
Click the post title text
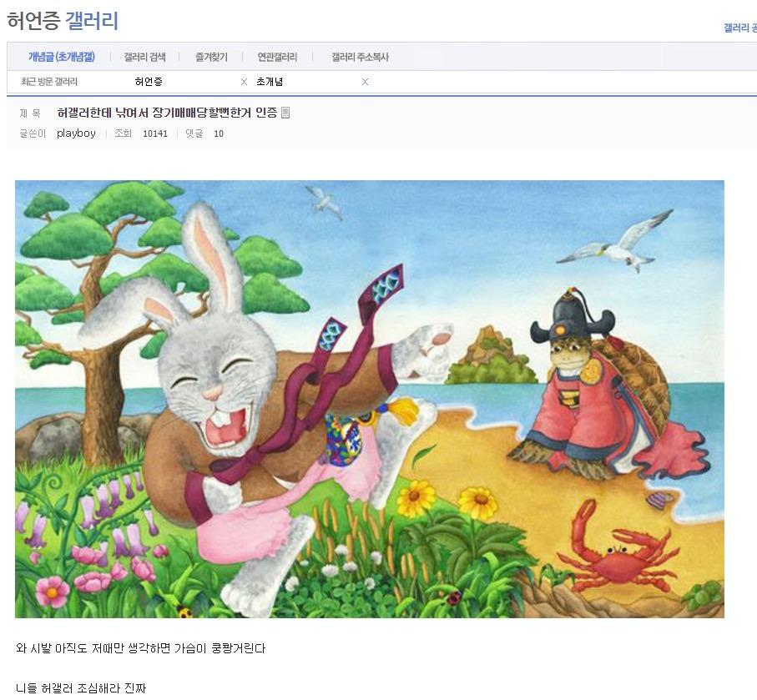(x=167, y=113)
